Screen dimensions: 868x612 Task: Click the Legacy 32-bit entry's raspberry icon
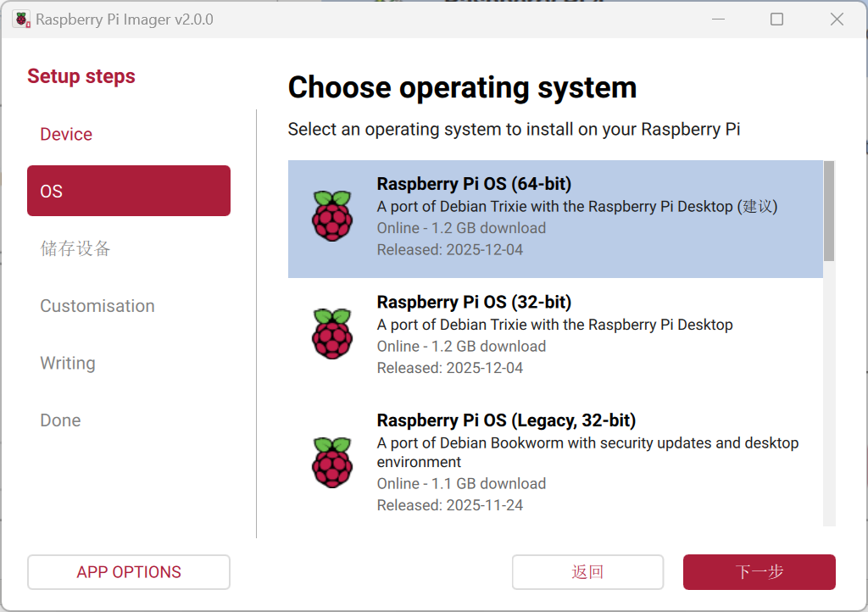(x=332, y=462)
